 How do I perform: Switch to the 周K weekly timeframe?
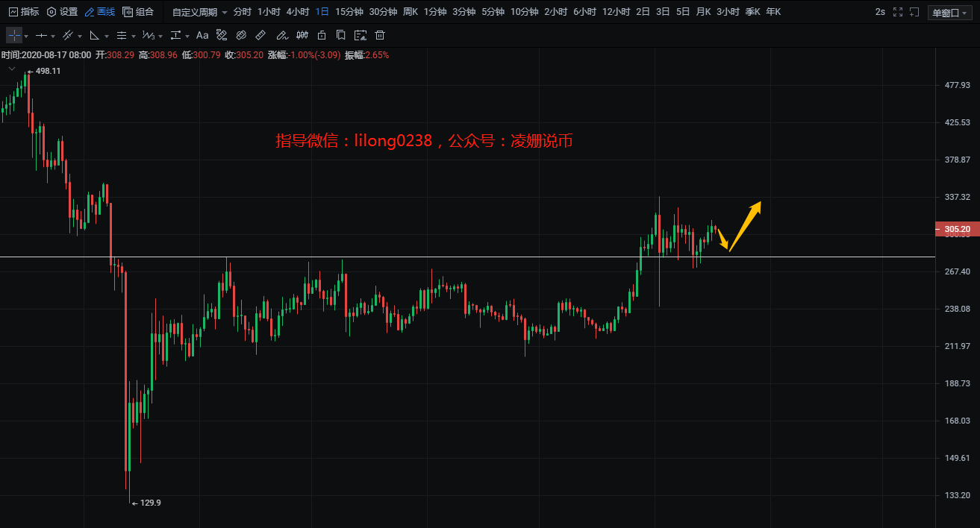point(410,12)
